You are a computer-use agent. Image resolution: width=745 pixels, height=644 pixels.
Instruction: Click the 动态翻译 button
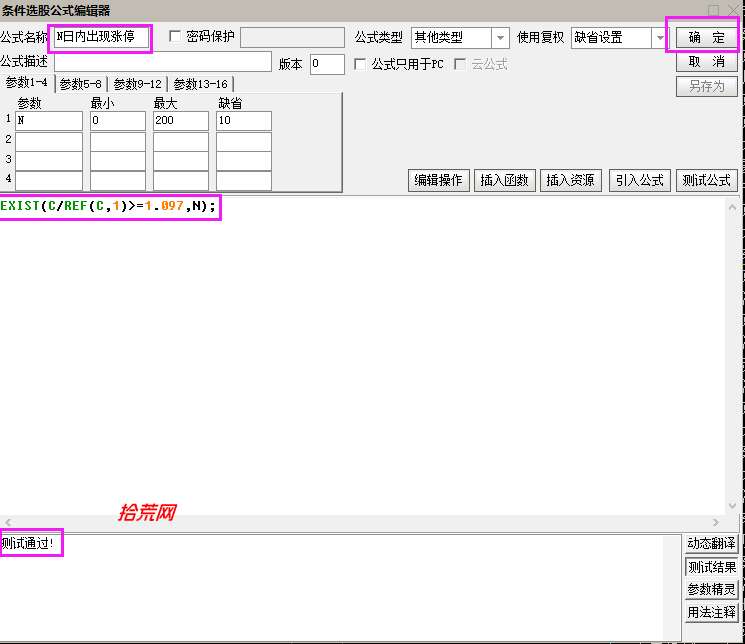pos(711,543)
